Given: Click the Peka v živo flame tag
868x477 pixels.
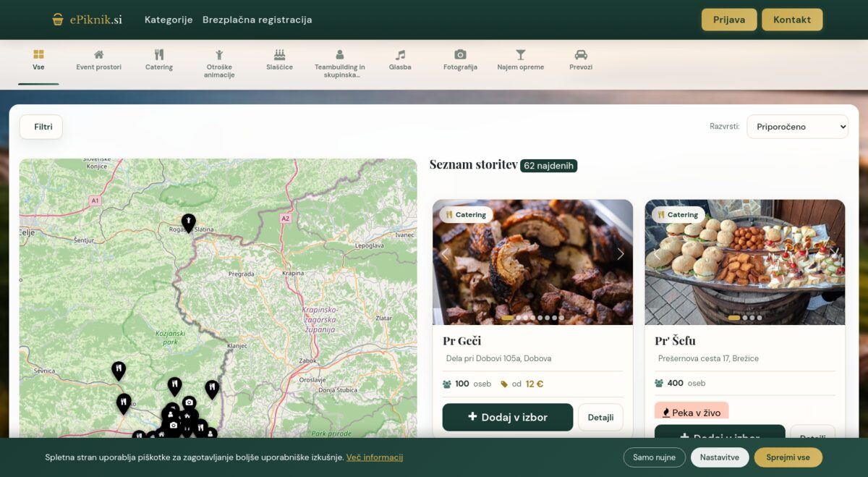Looking at the screenshot, I should click(x=692, y=413).
